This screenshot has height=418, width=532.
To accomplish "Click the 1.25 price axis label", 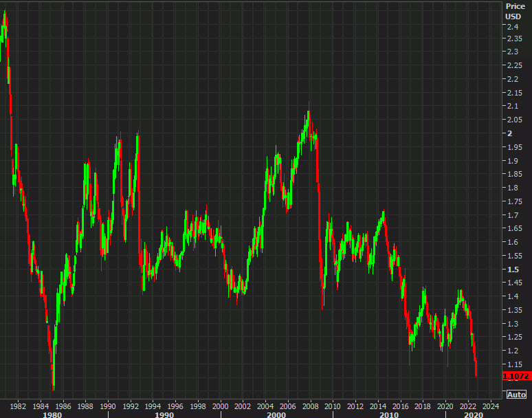I will (x=515, y=337).
